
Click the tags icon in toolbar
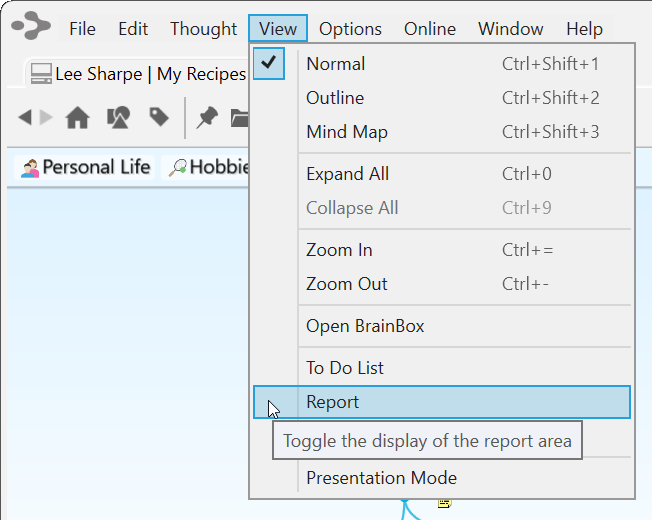(159, 118)
